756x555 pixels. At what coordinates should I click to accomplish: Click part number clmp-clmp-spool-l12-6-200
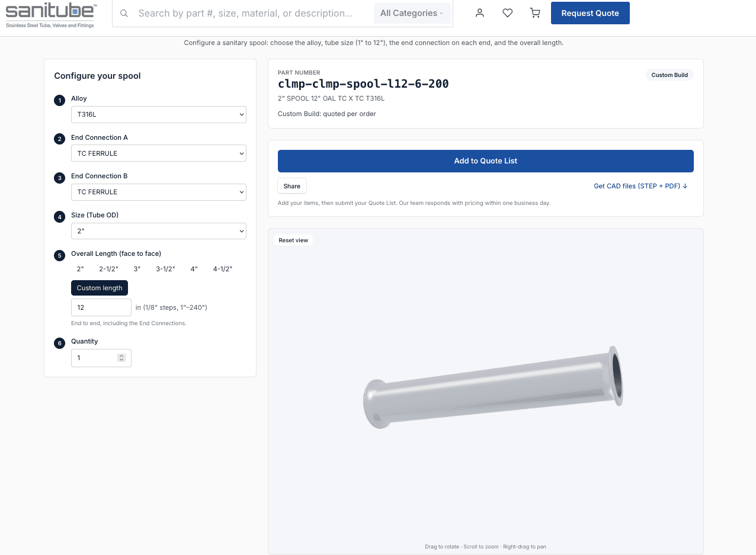(x=363, y=84)
